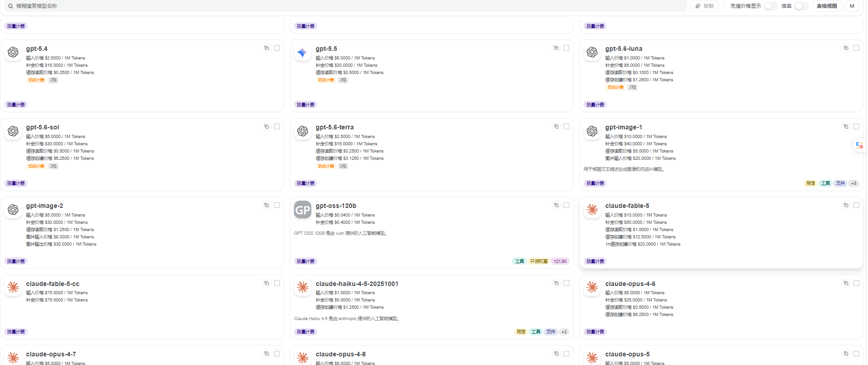This screenshot has height=365, width=868.
Task: Click the gpt-oss-120b description text
Action: (340, 233)
